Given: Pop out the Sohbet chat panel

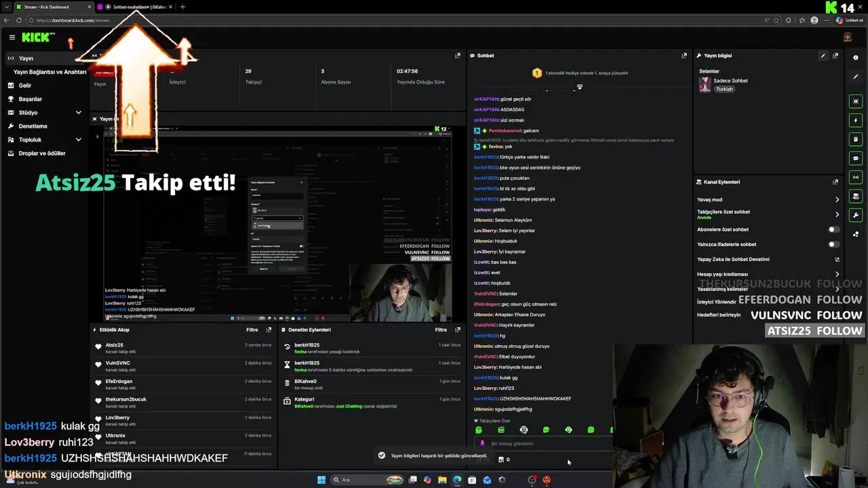Looking at the screenshot, I should coord(684,56).
